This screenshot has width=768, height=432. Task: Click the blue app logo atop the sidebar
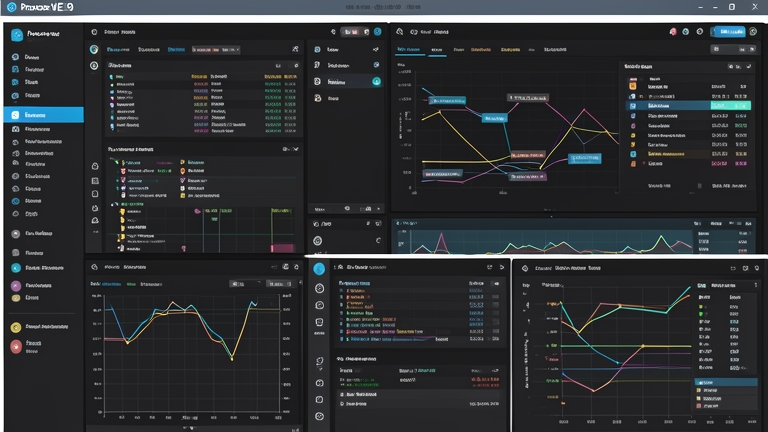pos(17,34)
